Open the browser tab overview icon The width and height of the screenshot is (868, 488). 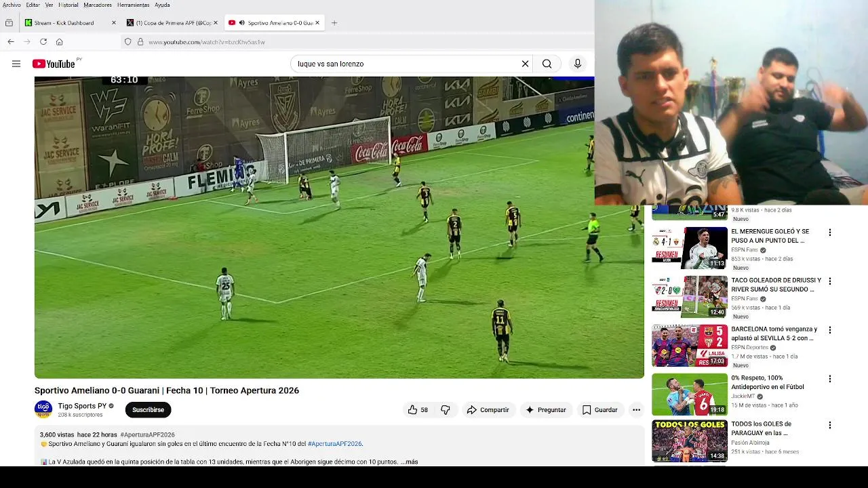pyautogui.click(x=9, y=23)
